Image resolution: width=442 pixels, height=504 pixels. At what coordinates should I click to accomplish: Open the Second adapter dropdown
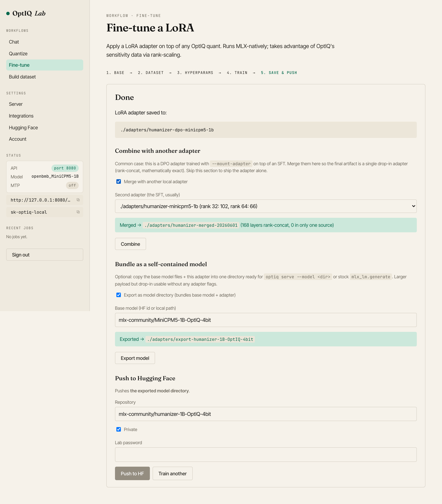click(266, 206)
